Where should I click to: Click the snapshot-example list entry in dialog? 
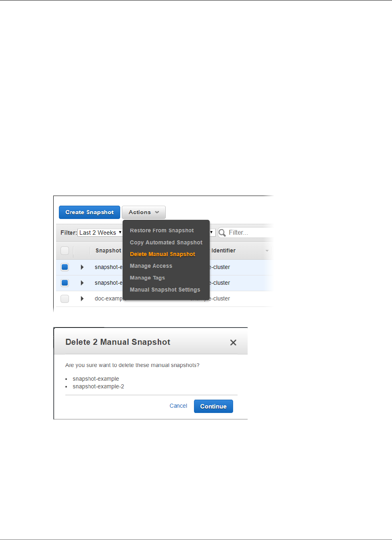(96, 379)
